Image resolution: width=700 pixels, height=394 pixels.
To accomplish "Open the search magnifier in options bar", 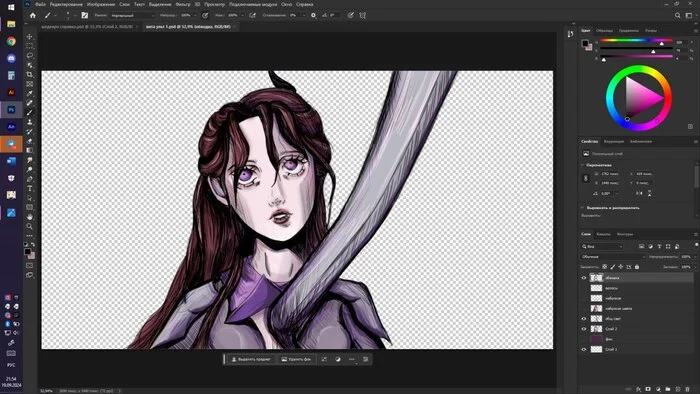I will pyautogui.click(x=678, y=15).
